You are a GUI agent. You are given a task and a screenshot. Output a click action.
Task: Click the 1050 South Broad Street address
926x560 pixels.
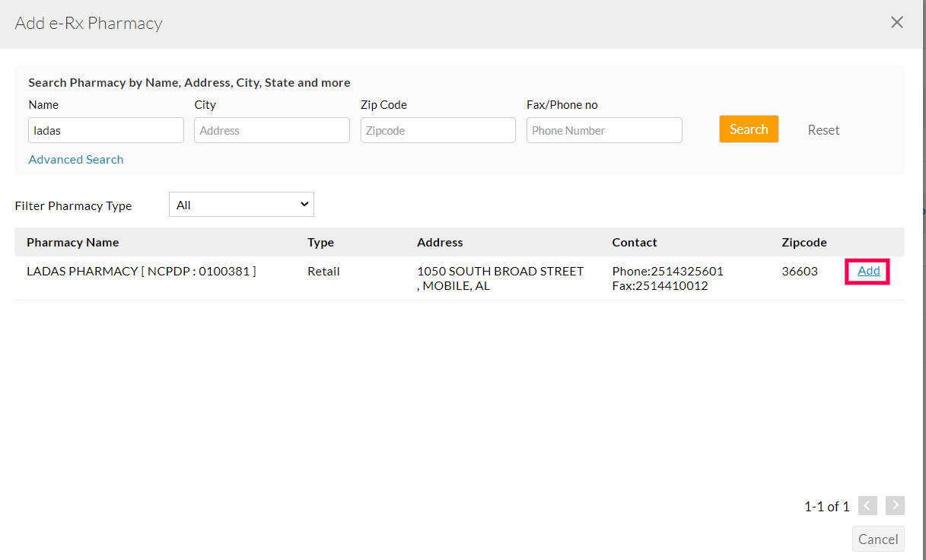(500, 272)
